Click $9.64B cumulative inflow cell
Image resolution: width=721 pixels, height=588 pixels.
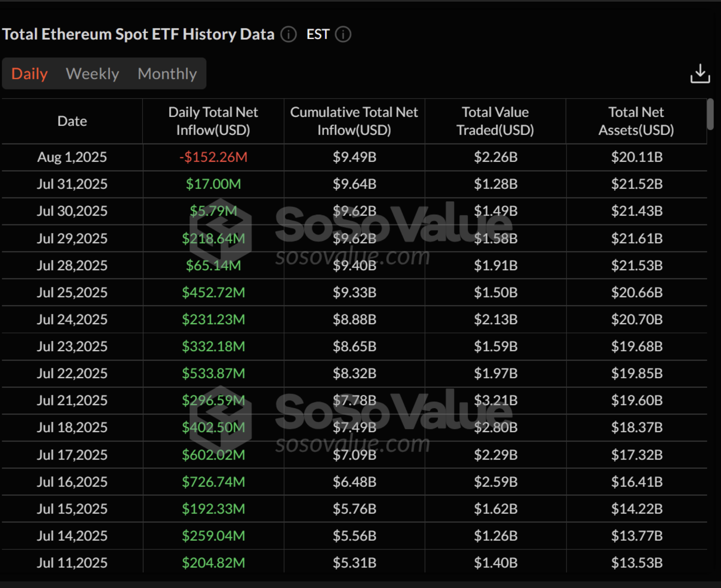coord(354,184)
